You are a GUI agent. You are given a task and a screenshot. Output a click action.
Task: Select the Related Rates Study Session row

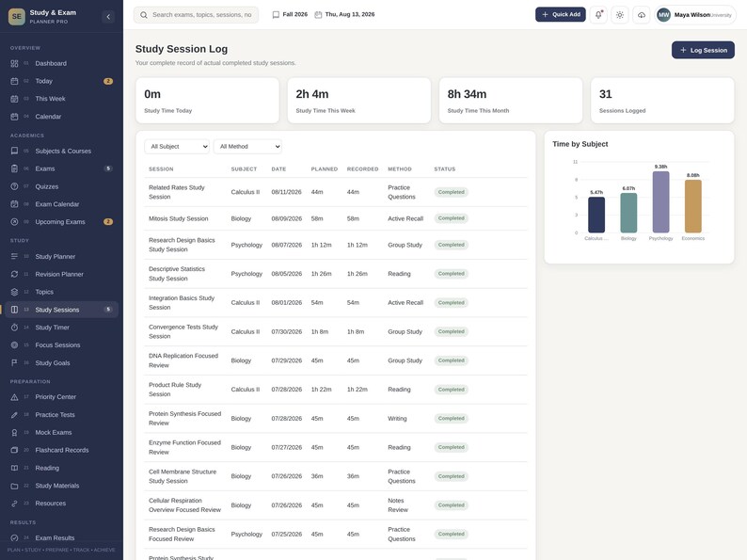[x=335, y=192]
